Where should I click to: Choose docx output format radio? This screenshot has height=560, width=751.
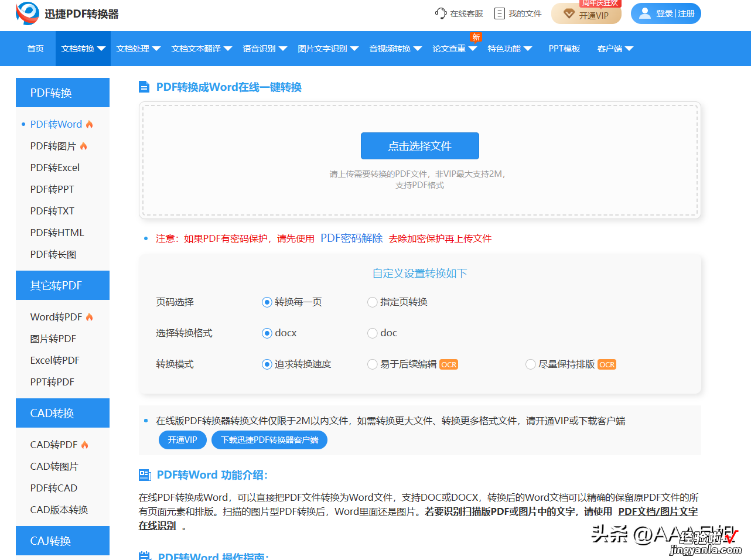(267, 333)
